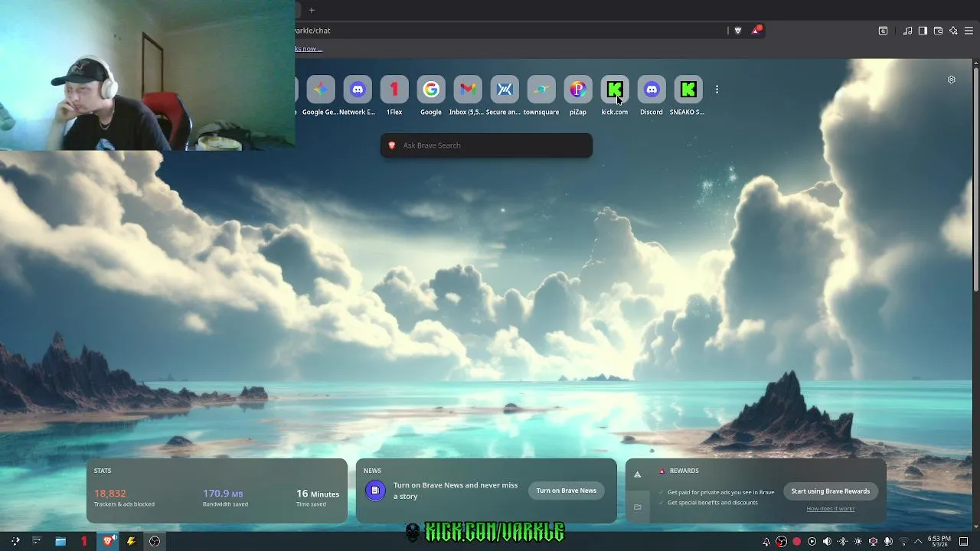Open the yellow lightning bolt app in the taskbar
980x551 pixels.
click(131, 541)
